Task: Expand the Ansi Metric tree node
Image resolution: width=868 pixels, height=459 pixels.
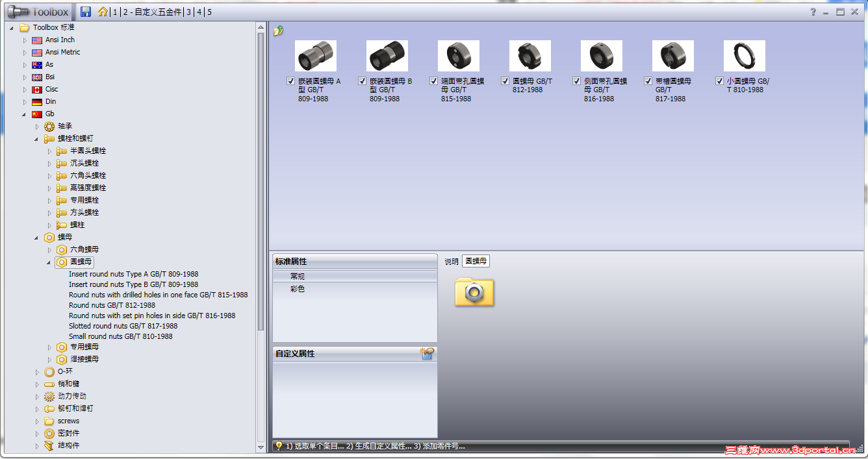Action: (x=25, y=53)
